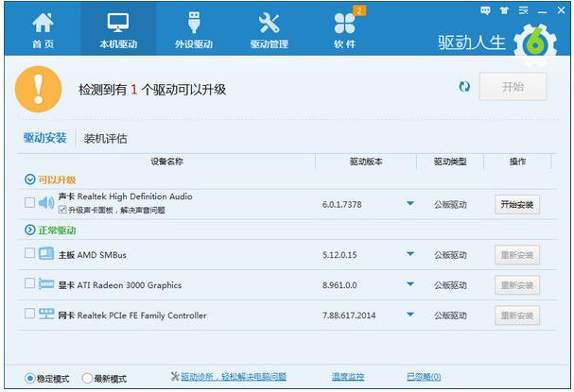Open version dropdown for 6.0.1.7378
The image size is (574, 392).
(x=410, y=203)
